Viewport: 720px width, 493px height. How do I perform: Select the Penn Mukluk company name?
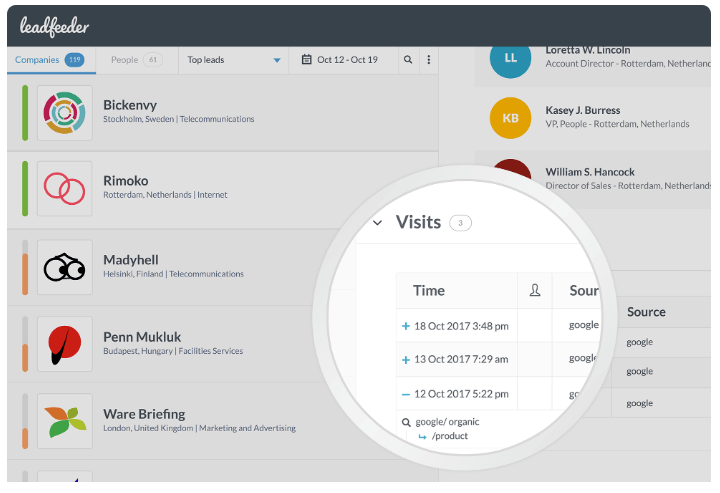click(x=142, y=337)
